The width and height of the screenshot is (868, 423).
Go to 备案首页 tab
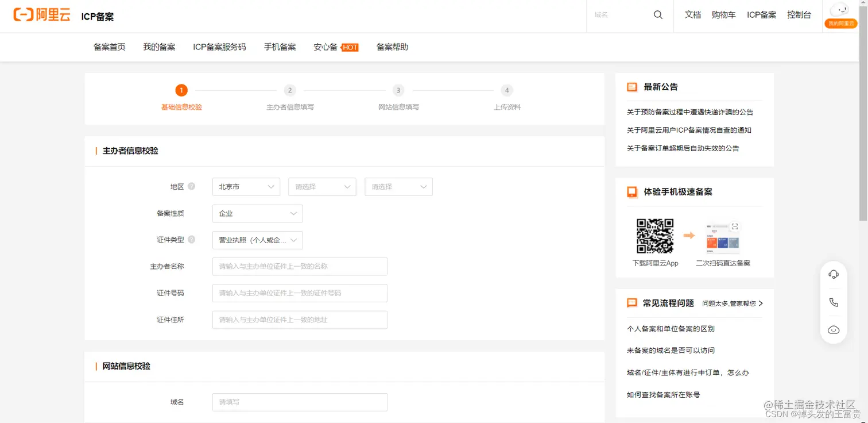[109, 47]
